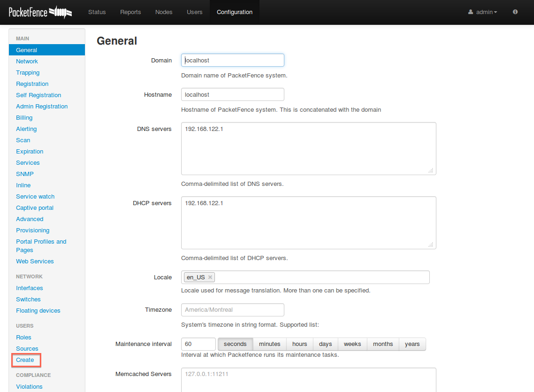The width and height of the screenshot is (534, 392).
Task: Open Advanced settings
Action: (x=30, y=219)
